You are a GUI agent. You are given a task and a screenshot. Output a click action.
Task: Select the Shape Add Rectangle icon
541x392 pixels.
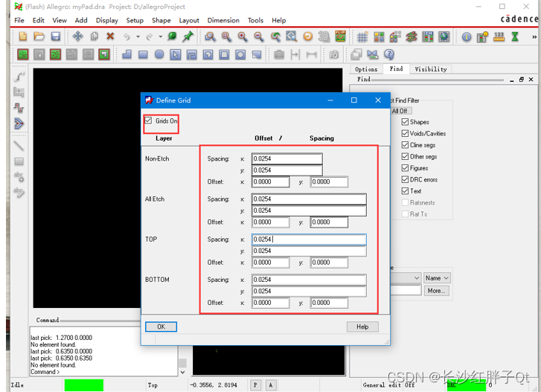[x=143, y=54]
